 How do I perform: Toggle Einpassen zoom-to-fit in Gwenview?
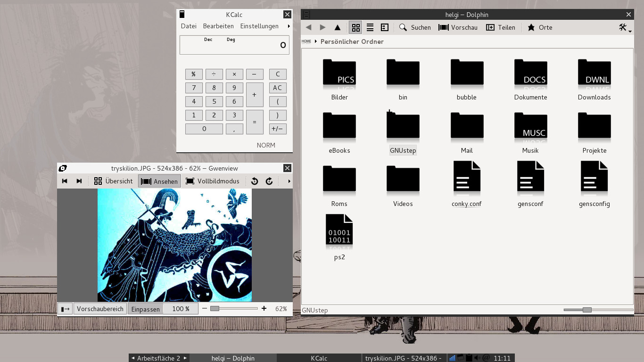tap(145, 309)
